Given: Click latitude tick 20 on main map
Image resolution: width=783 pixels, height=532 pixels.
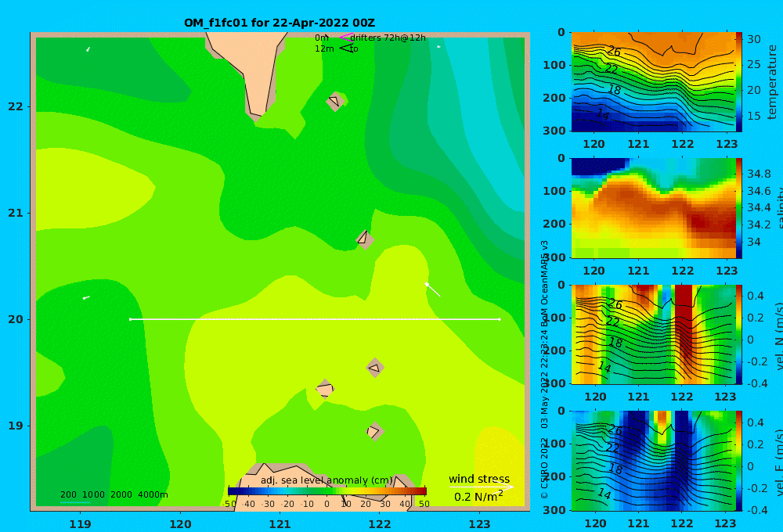Looking at the screenshot, I should tap(16, 319).
